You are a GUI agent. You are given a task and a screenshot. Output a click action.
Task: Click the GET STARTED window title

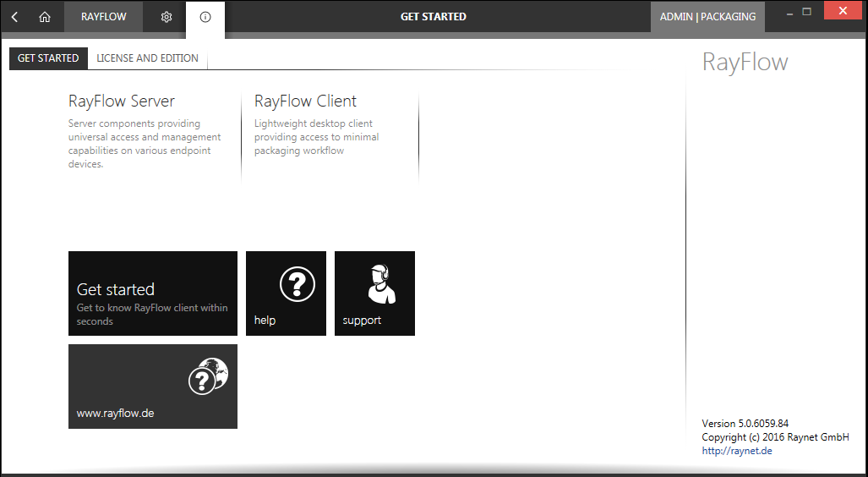(x=434, y=17)
